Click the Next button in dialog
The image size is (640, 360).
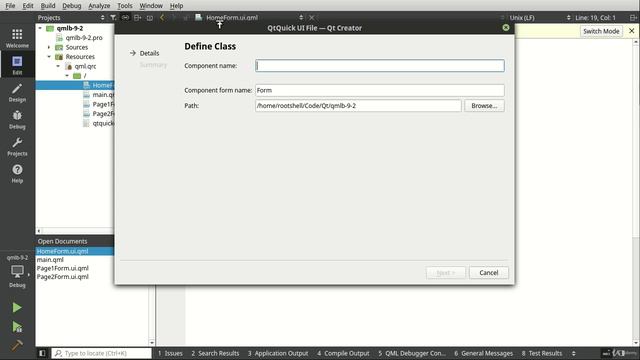pos(445,272)
